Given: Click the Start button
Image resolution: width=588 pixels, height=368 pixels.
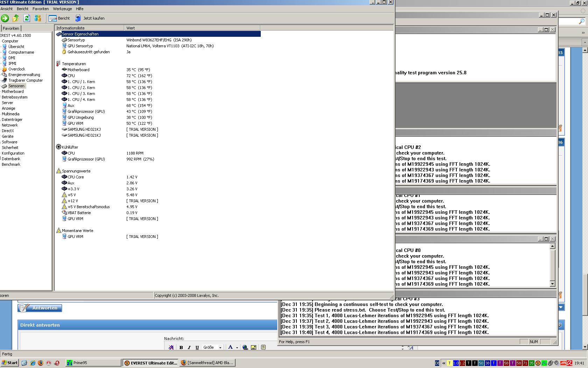Looking at the screenshot, I should (x=10, y=363).
